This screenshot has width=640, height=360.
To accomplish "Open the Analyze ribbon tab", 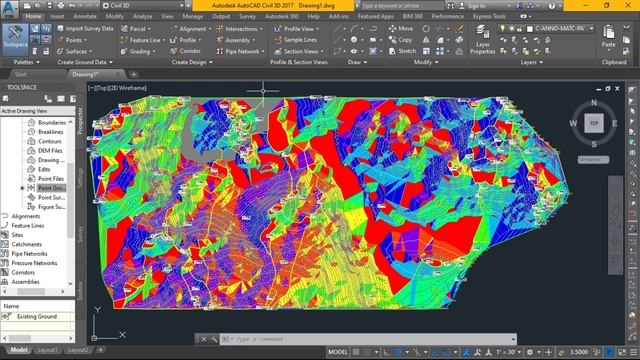I will click(x=142, y=16).
